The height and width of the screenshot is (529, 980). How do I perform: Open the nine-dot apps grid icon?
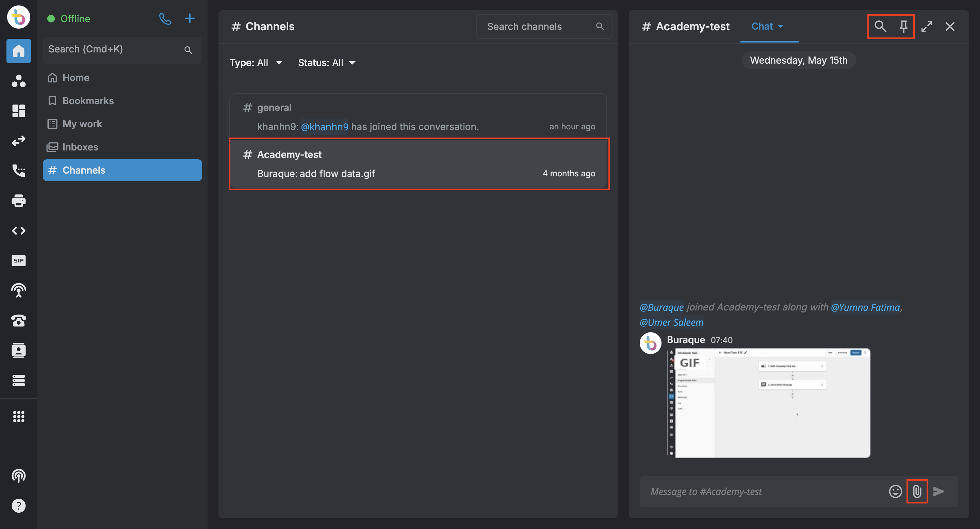(19, 416)
